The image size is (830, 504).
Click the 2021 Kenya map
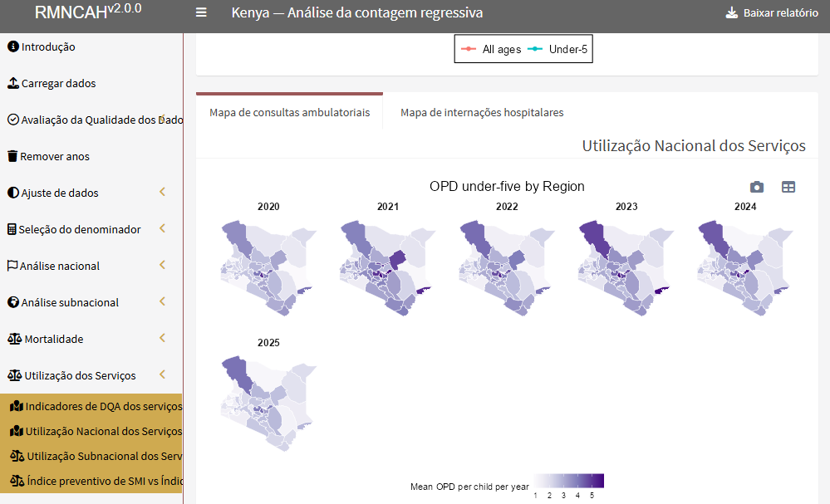tap(387, 268)
